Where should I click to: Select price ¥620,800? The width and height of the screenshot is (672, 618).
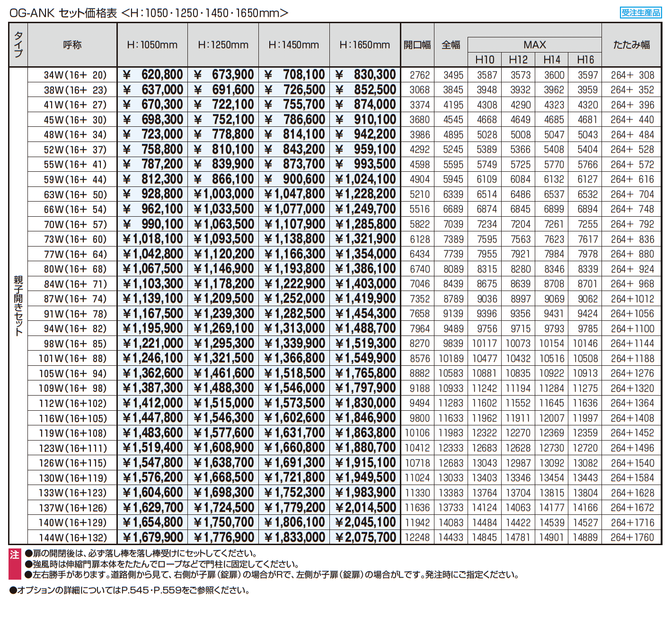pyautogui.click(x=152, y=75)
